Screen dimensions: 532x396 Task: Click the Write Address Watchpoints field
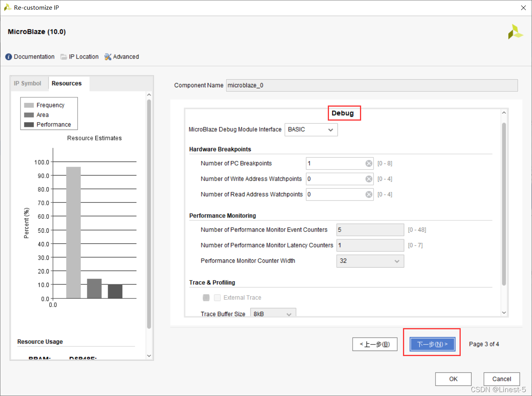coord(340,179)
